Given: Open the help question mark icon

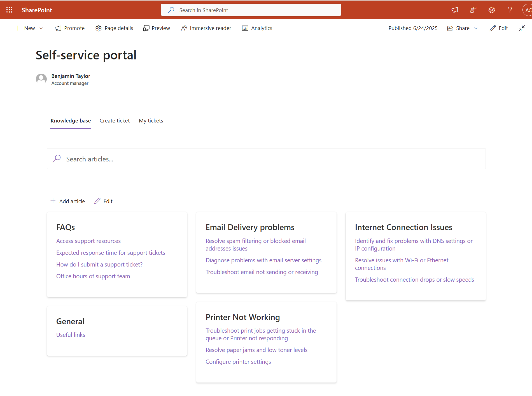Looking at the screenshot, I should coord(510,10).
